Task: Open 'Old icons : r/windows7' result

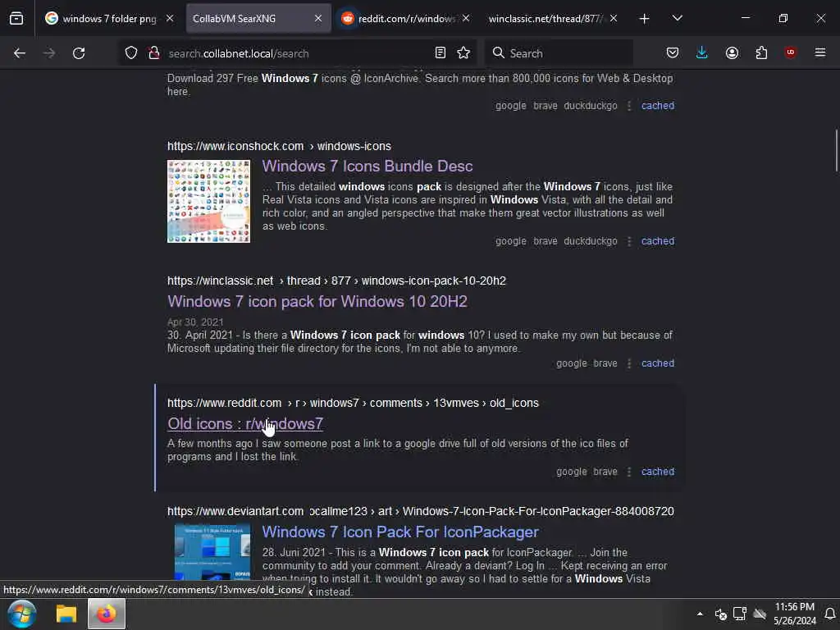Action: click(244, 424)
